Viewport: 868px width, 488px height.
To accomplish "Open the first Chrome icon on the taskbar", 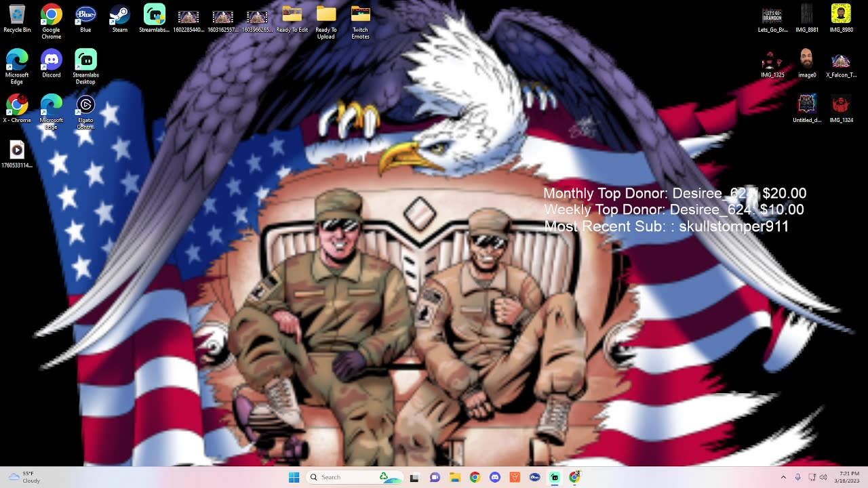I will (x=475, y=477).
